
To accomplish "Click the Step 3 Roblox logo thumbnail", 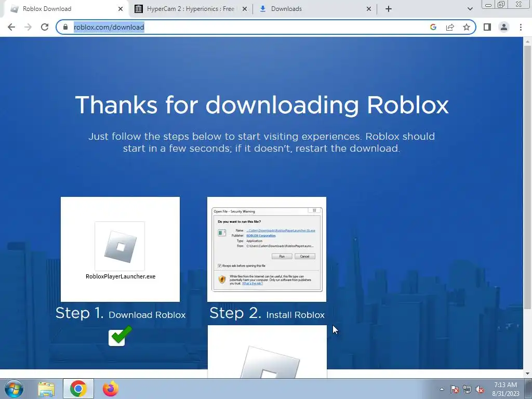I will pos(268,352).
